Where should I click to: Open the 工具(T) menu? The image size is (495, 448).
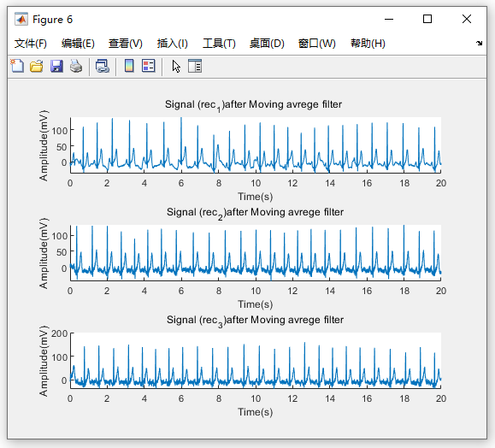pyautogui.click(x=219, y=44)
